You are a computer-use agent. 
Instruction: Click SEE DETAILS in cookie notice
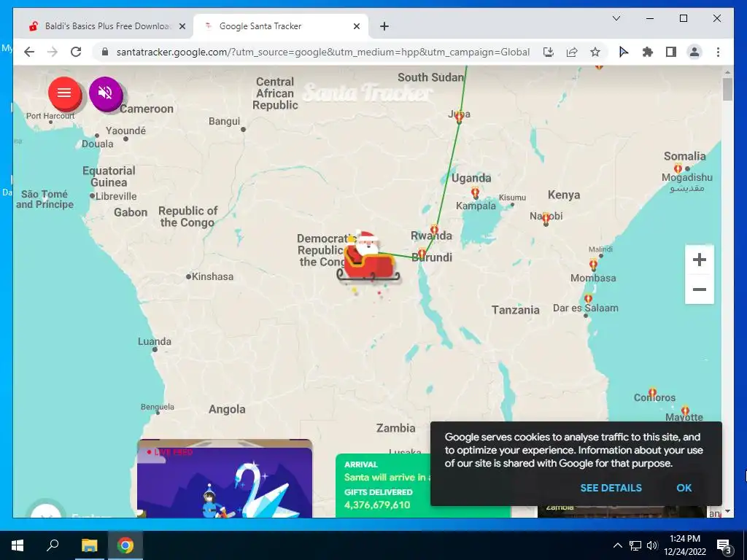coord(611,488)
